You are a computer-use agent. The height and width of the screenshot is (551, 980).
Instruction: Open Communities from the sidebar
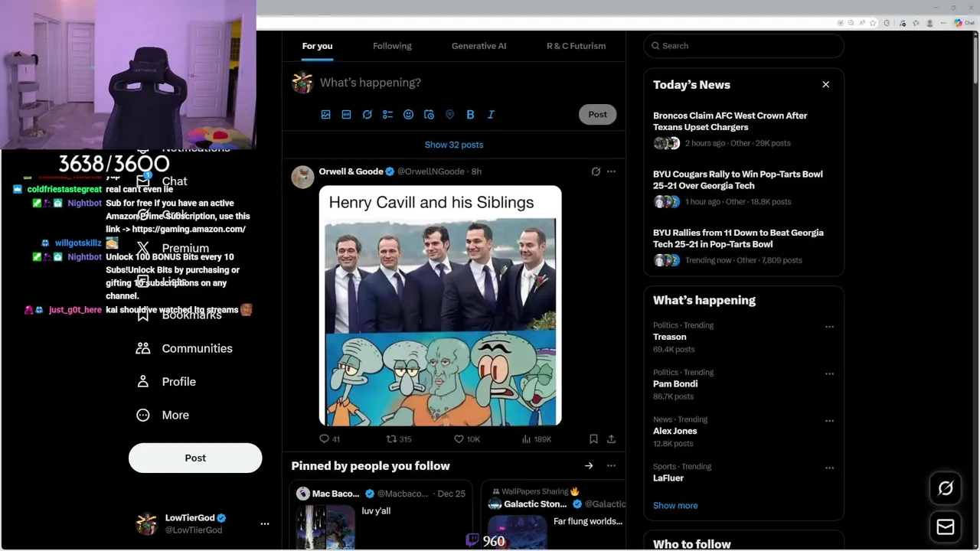click(185, 348)
